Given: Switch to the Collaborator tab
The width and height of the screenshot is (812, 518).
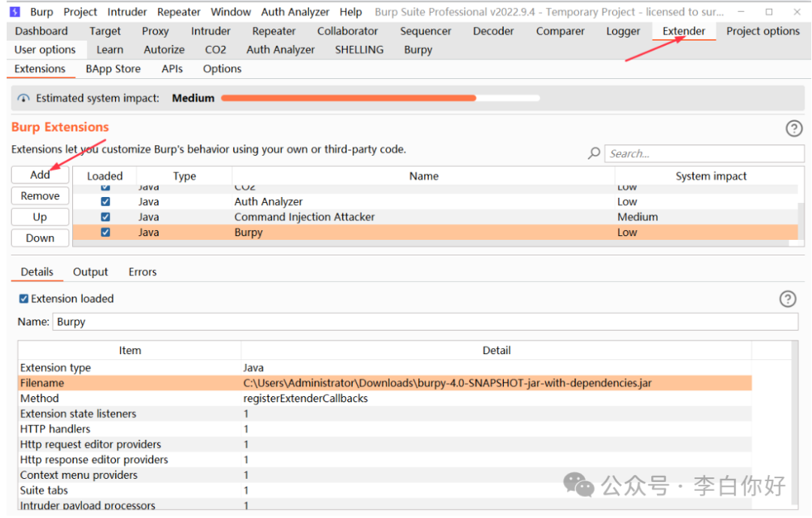Looking at the screenshot, I should coord(347,31).
